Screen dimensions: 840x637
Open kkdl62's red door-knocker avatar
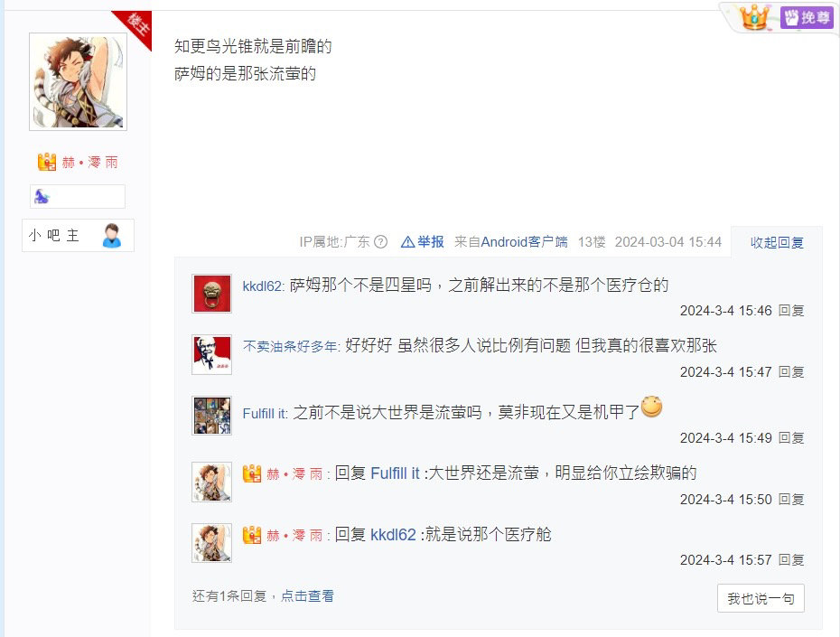[211, 294]
